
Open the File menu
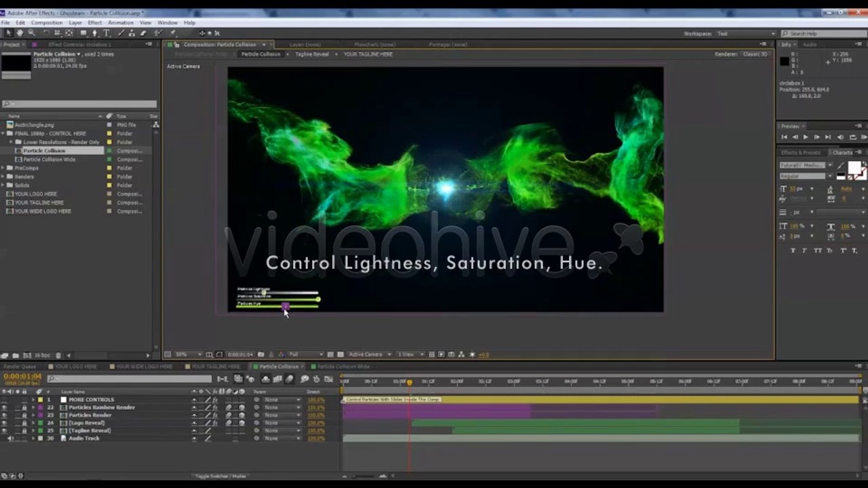pyautogui.click(x=5, y=22)
